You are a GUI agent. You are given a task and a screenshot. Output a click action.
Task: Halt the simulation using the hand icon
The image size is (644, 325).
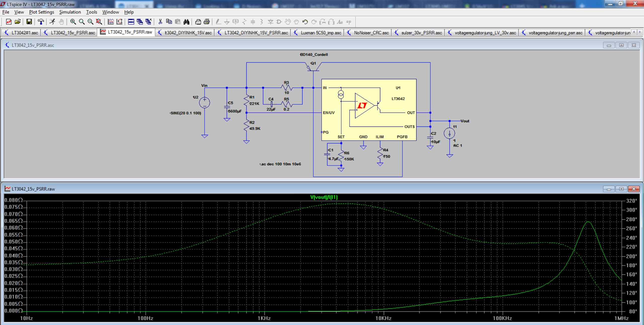coord(61,22)
